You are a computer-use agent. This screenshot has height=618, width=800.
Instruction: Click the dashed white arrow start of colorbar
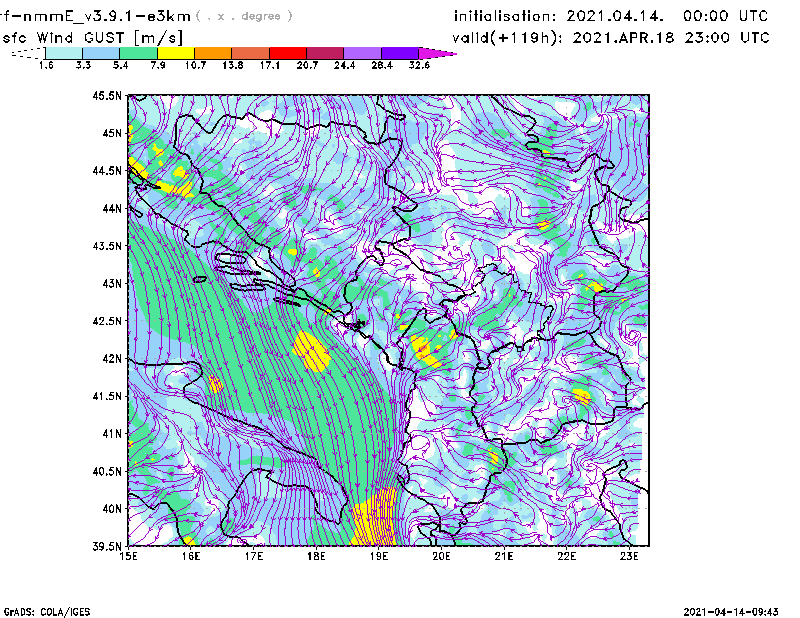click(28, 53)
